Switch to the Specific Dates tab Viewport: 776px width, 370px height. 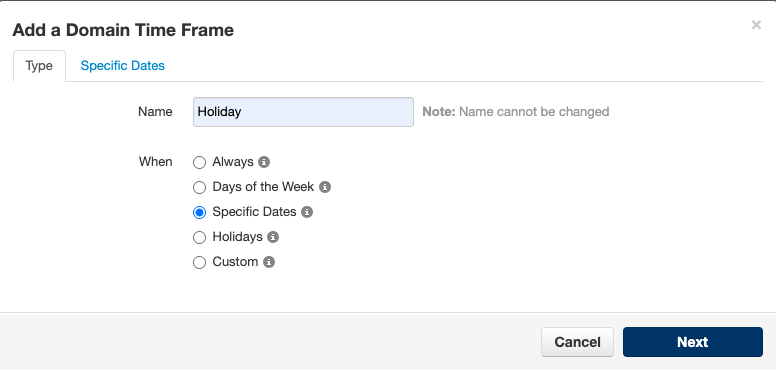tap(123, 66)
